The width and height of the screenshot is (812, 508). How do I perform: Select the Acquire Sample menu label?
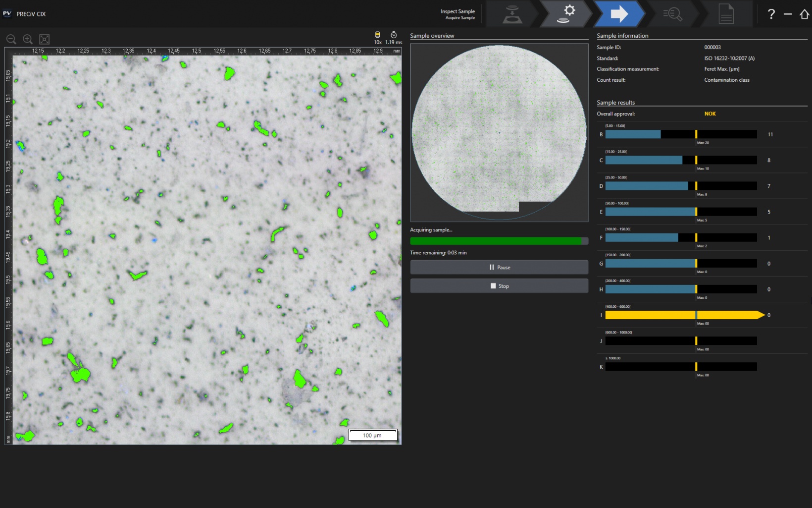point(459,17)
